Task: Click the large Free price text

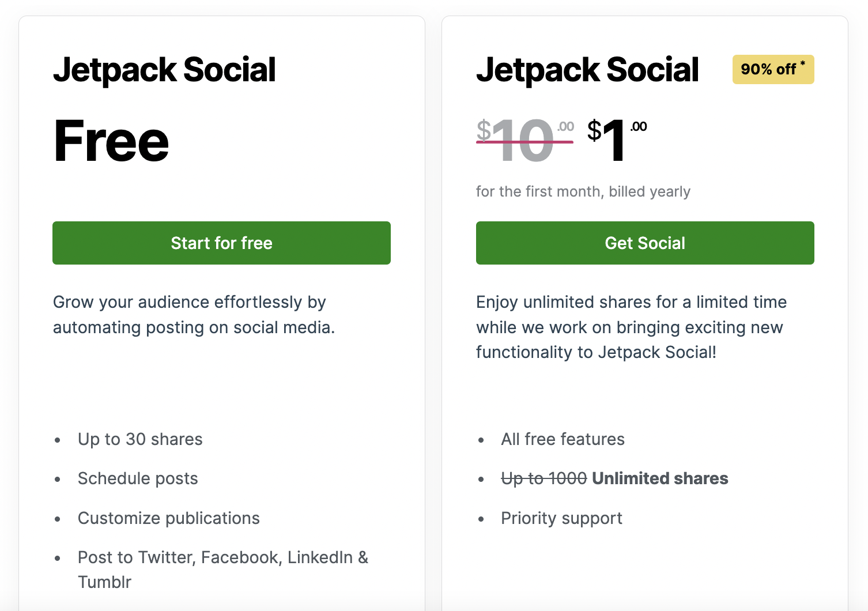Action: pos(111,141)
